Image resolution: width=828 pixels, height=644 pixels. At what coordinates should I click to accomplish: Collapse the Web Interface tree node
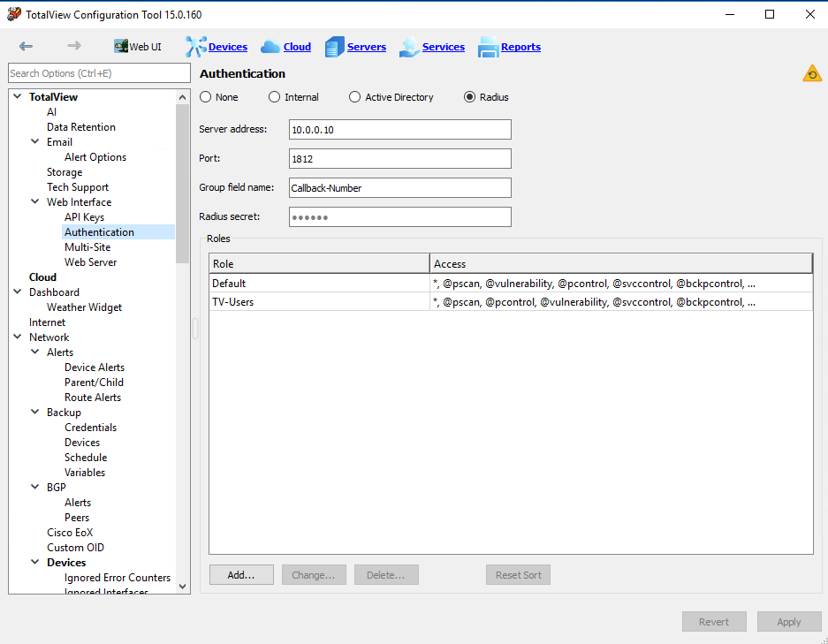[x=34, y=201]
